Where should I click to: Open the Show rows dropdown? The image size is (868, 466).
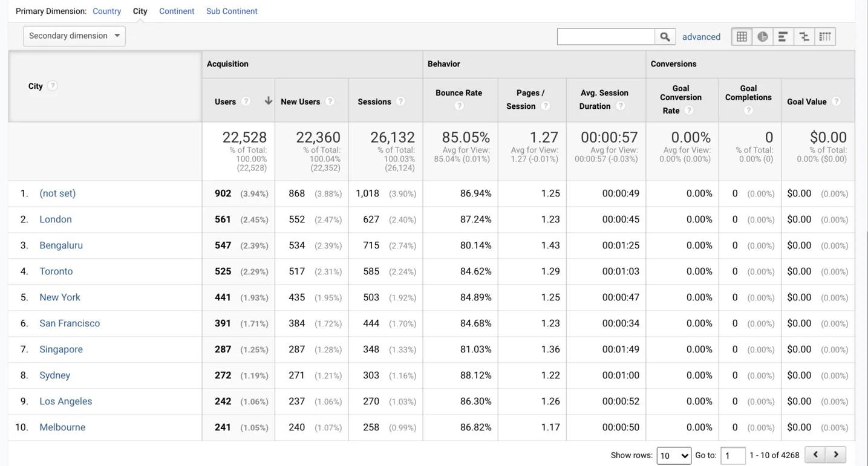pos(674,455)
